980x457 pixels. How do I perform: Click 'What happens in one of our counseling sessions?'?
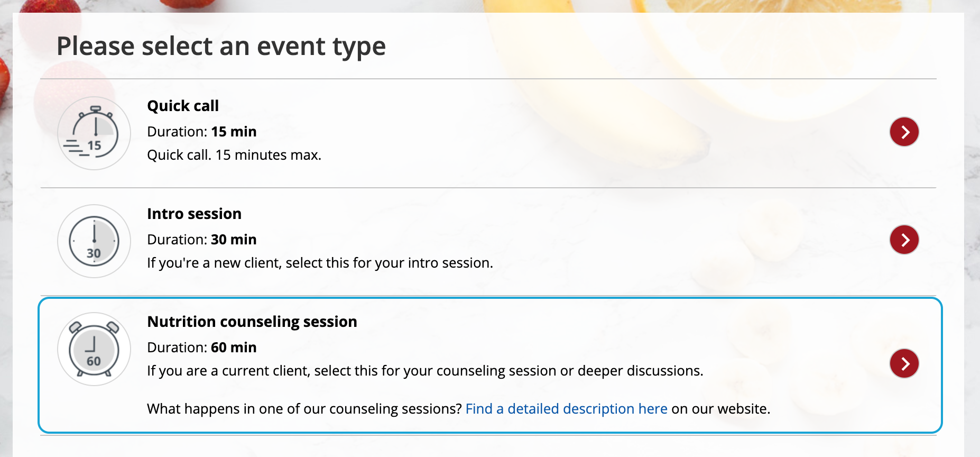click(304, 409)
